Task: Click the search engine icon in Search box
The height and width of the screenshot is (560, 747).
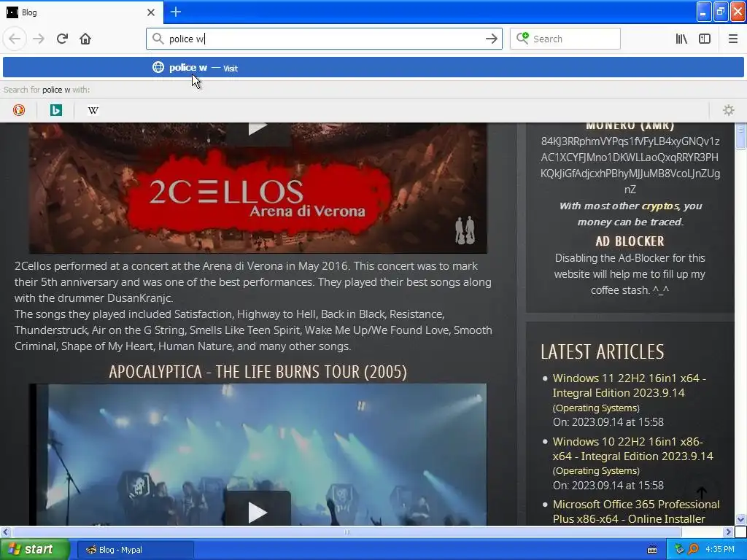Action: pyautogui.click(x=522, y=38)
